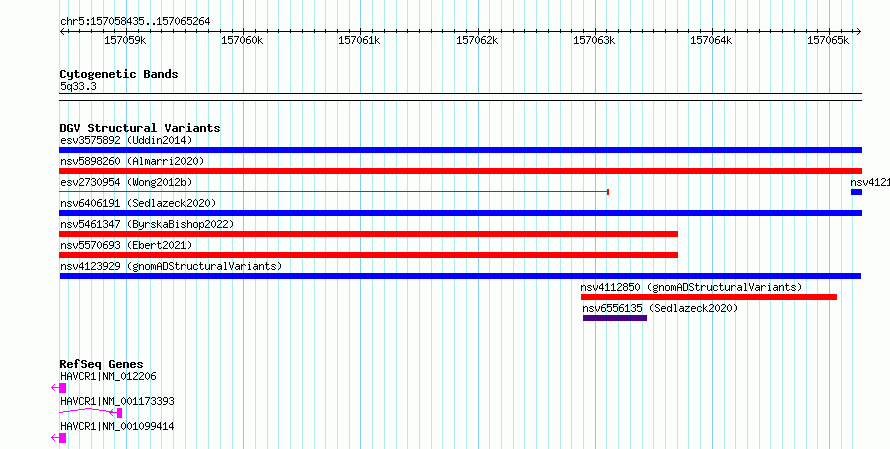Click the 157059k ruler tick label

pos(125,40)
